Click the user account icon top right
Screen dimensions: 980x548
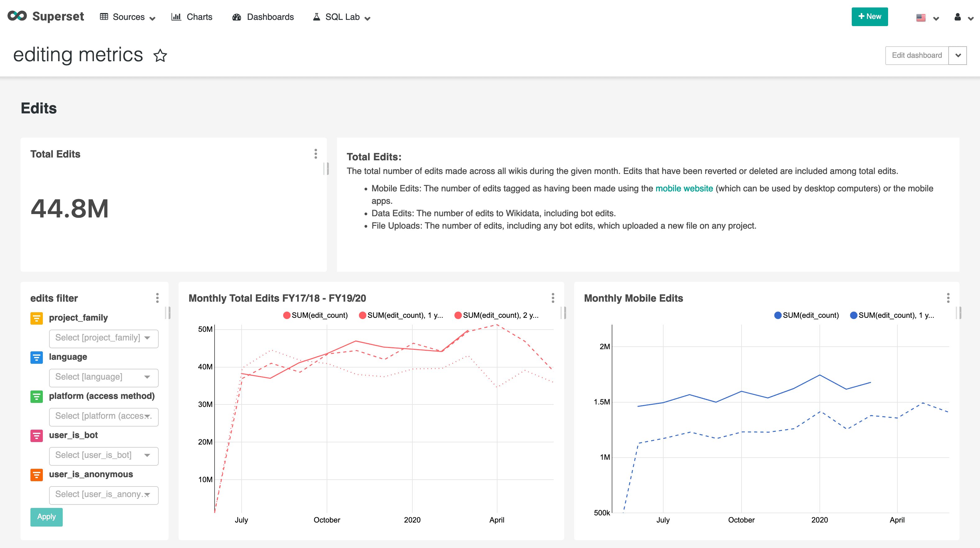(x=957, y=17)
